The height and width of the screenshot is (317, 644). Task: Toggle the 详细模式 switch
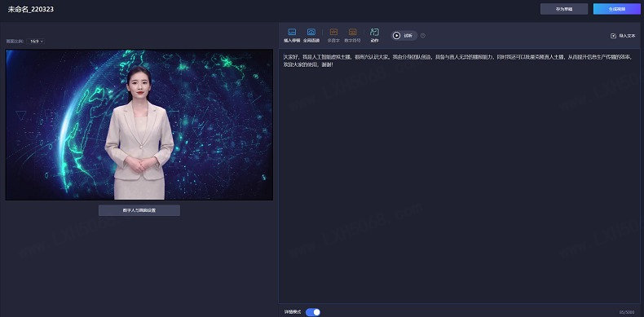coord(313,312)
